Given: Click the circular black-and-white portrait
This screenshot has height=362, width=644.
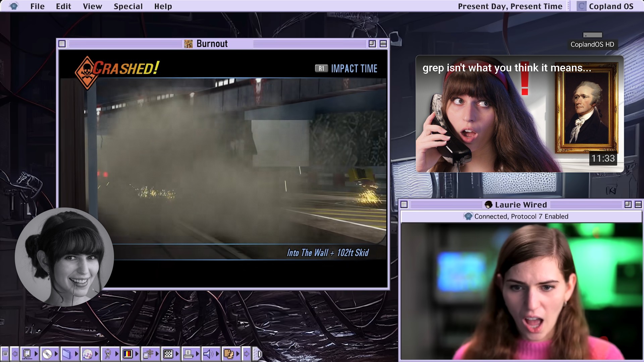Looking at the screenshot, I should pos(64,257).
